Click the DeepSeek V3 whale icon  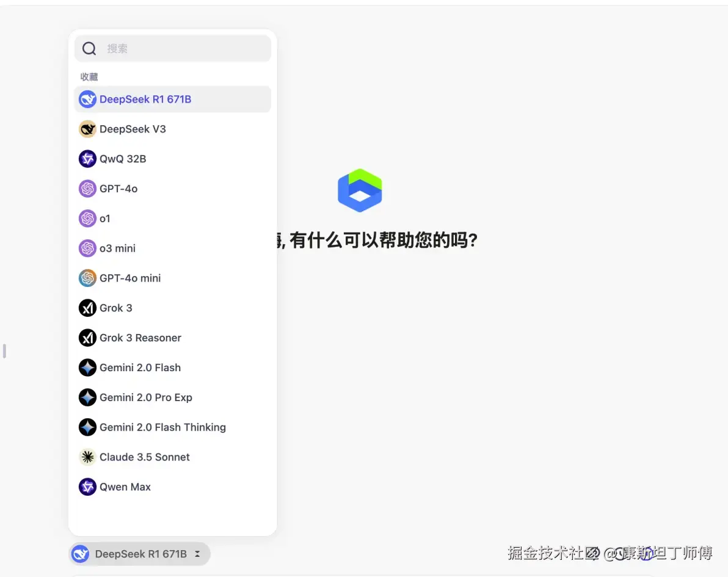87,129
